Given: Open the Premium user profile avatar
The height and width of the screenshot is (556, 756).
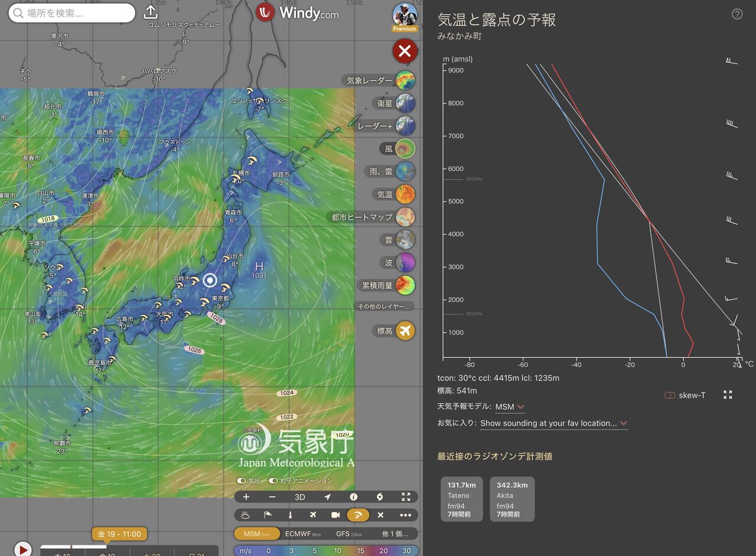Looking at the screenshot, I should pyautogui.click(x=405, y=17).
